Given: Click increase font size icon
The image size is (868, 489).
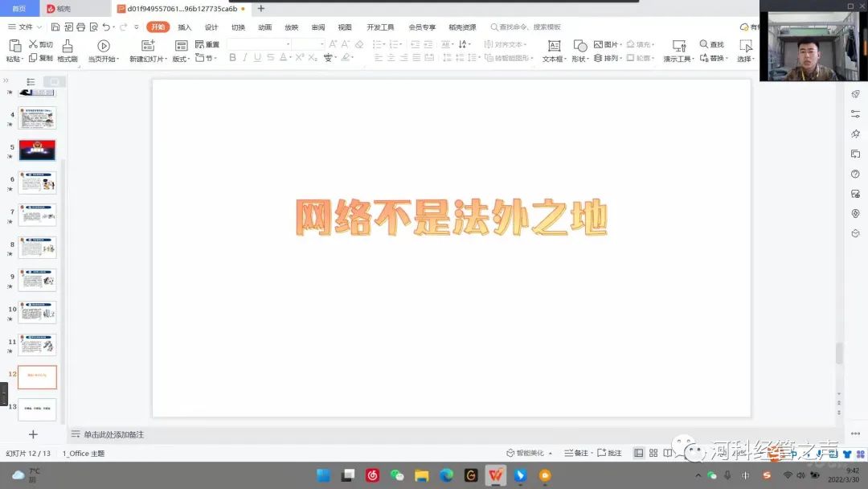Looking at the screenshot, I should tap(333, 44).
